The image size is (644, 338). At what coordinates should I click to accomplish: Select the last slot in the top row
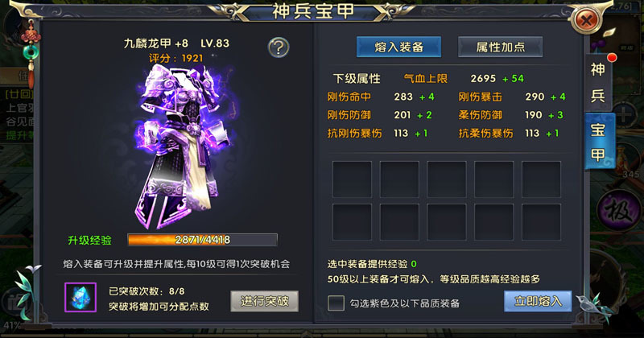click(x=541, y=179)
